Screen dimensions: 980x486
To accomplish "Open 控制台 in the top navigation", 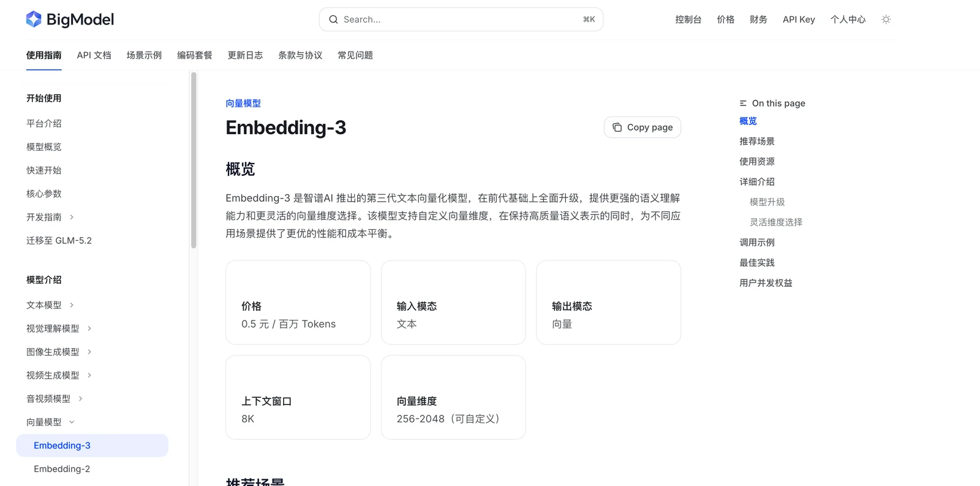I will coord(688,20).
